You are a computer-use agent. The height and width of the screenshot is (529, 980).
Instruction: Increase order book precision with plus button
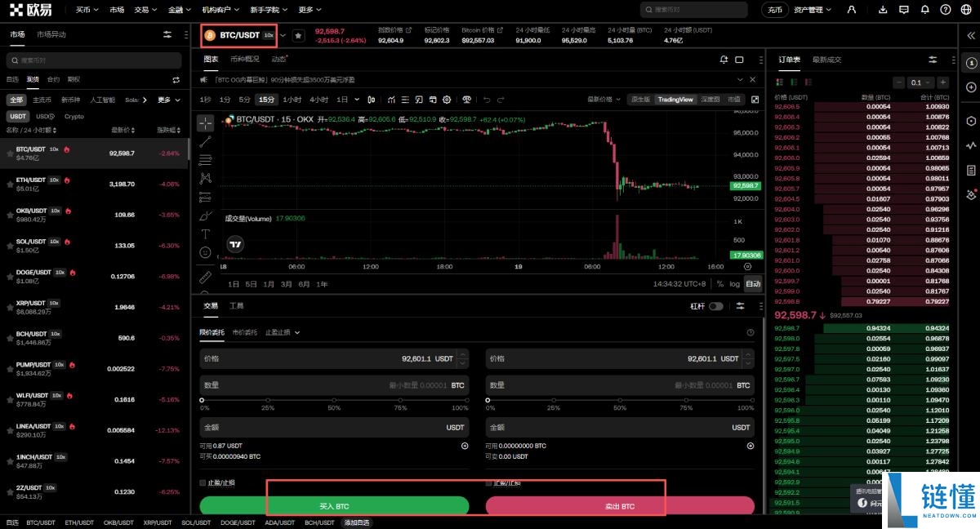[942, 82]
